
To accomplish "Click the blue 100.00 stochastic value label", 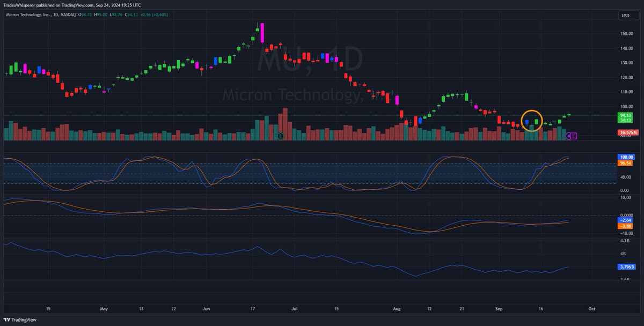I will coord(626,157).
